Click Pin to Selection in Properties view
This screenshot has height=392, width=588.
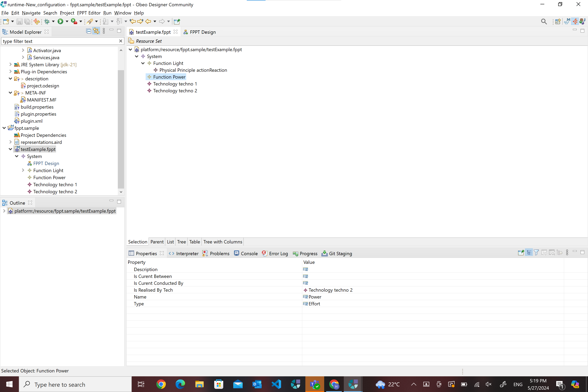point(521,252)
